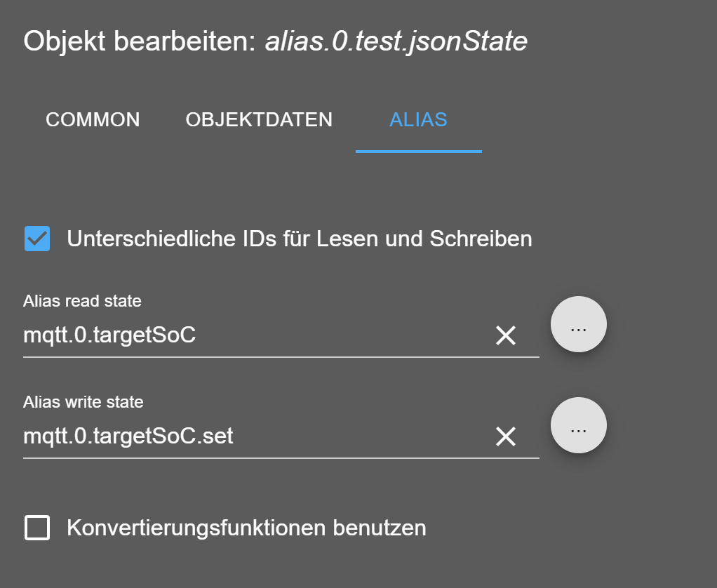This screenshot has height=588, width=717.
Task: Select the ALIAS tab
Action: coord(418,120)
